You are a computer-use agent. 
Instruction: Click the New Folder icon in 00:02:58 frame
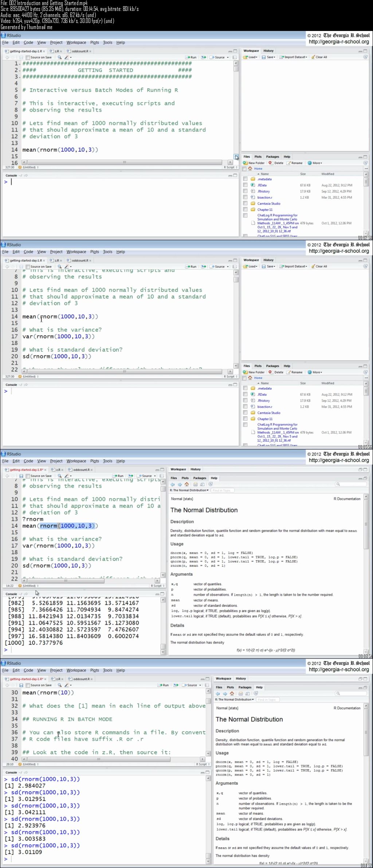pos(246,163)
